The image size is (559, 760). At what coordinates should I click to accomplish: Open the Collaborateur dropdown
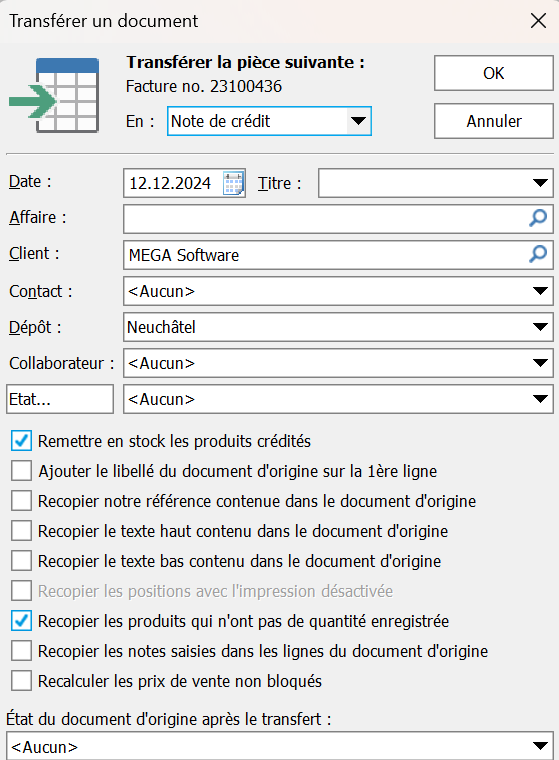(540, 363)
